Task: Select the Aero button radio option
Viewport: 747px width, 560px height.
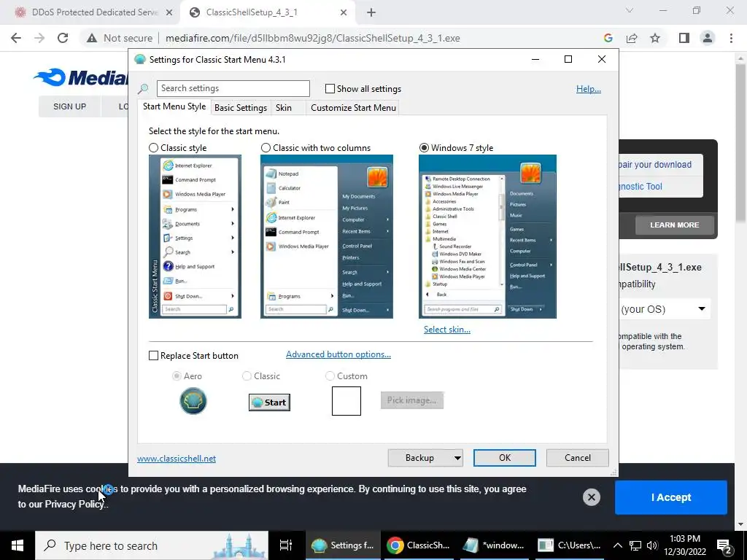Action: click(x=177, y=376)
